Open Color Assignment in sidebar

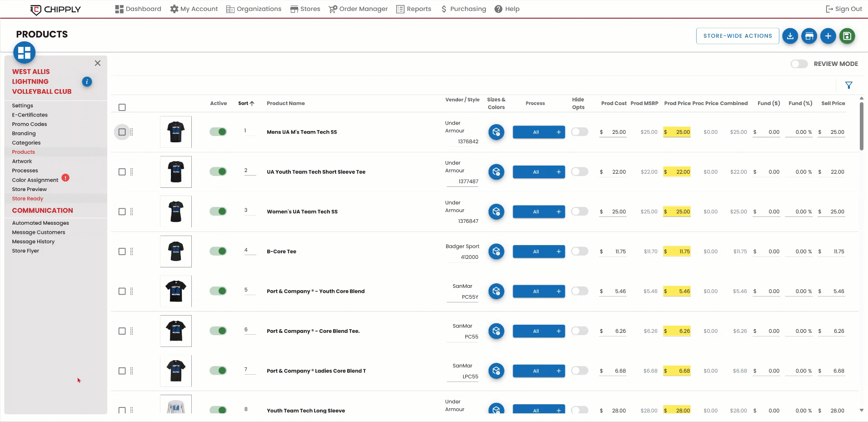(x=35, y=180)
